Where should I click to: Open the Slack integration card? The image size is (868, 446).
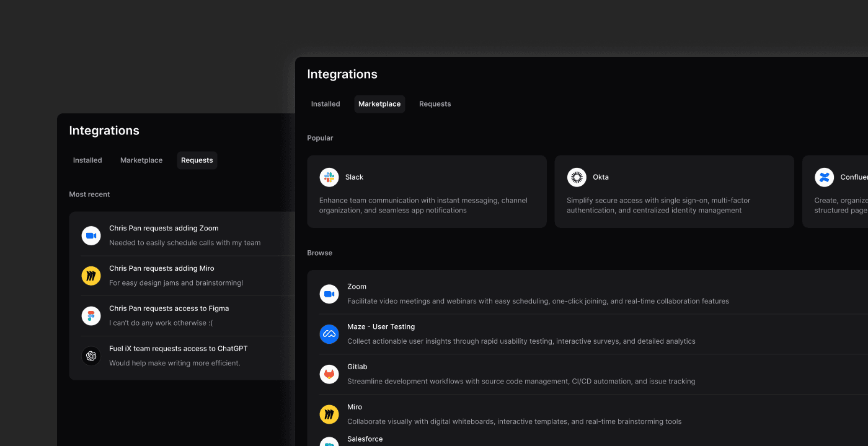point(427,191)
